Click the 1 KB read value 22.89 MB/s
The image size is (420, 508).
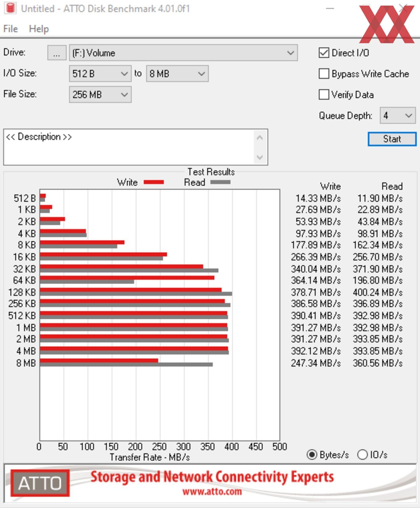380,210
